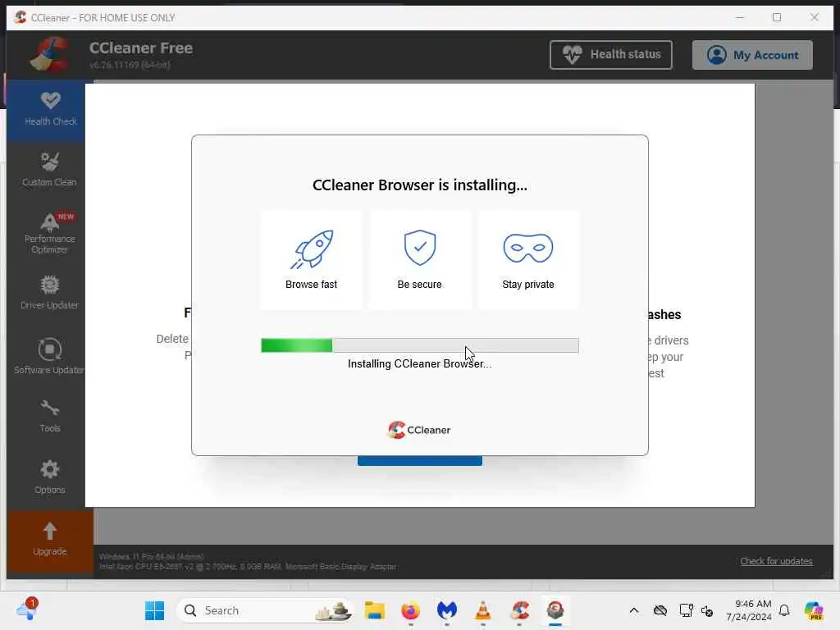The image size is (840, 630).
Task: Open File Explorer from the taskbar
Action: coord(374,610)
